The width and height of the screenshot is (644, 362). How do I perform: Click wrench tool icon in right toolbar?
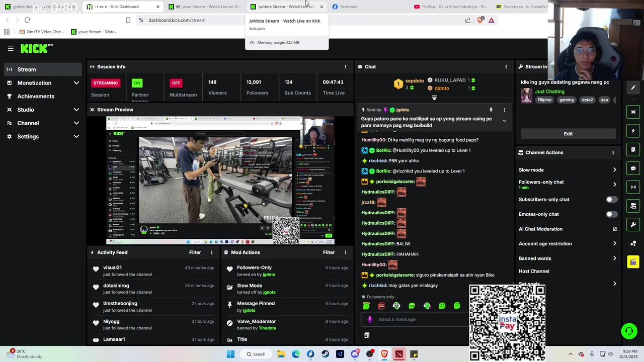[633, 224]
